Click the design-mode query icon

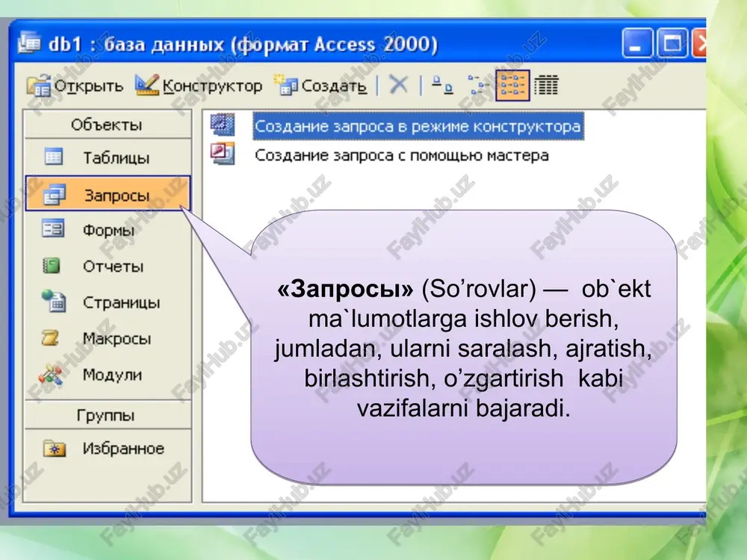point(223,124)
